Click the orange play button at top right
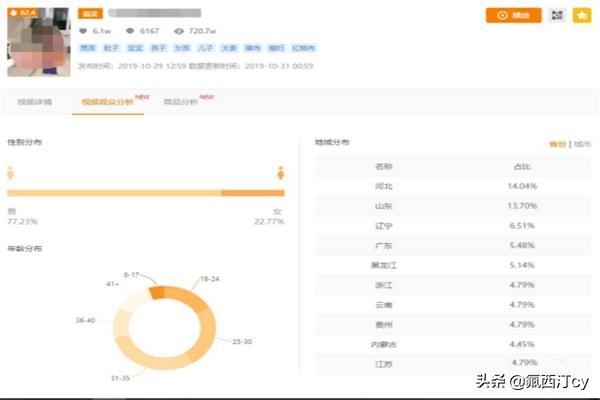 click(513, 16)
